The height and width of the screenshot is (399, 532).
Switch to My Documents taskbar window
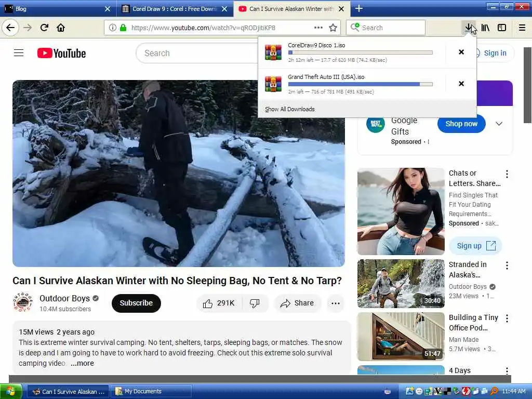coord(152,392)
